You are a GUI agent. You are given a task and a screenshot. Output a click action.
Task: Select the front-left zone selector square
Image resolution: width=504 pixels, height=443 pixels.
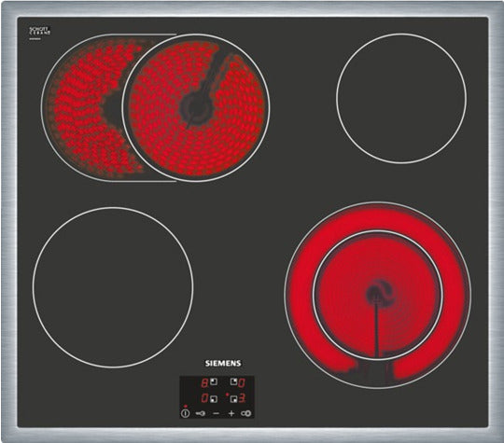point(214,398)
